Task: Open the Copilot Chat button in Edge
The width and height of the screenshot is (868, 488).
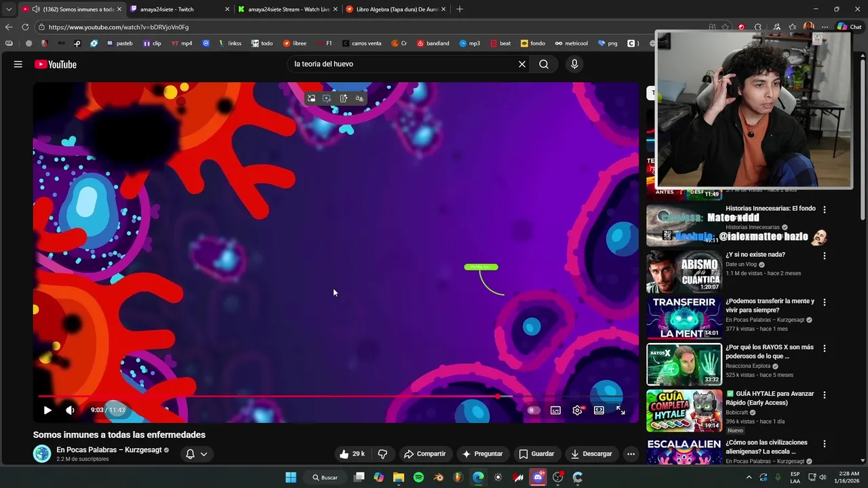Action: pyautogui.click(x=849, y=27)
